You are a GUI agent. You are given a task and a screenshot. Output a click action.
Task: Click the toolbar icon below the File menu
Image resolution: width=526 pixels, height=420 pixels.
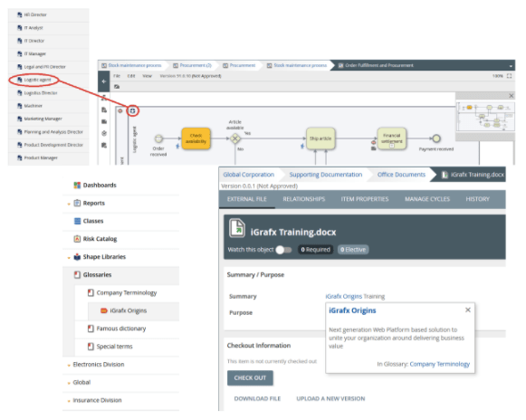pos(117,87)
